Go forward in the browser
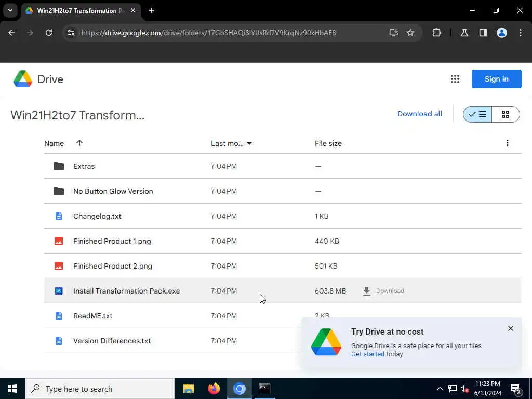 (30, 33)
